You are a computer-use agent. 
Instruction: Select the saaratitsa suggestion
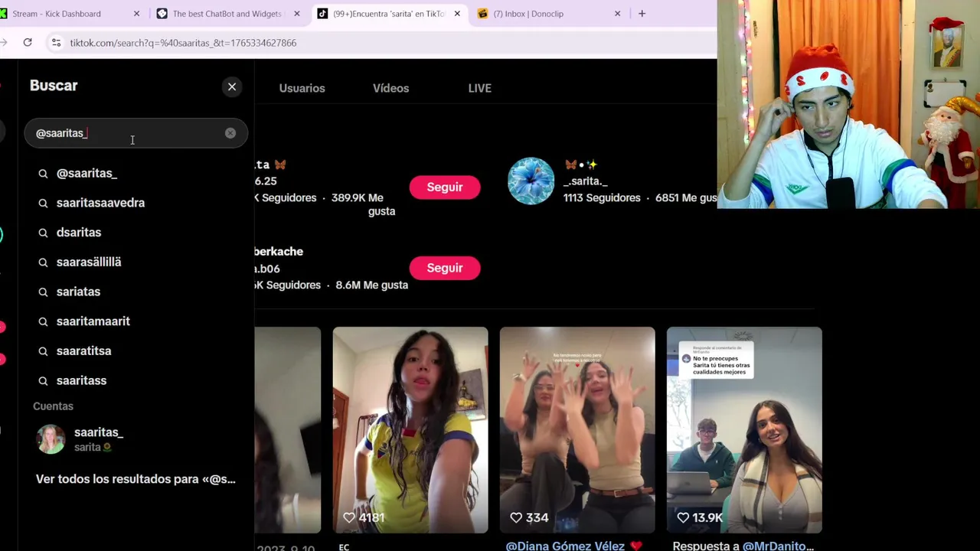pyautogui.click(x=83, y=350)
